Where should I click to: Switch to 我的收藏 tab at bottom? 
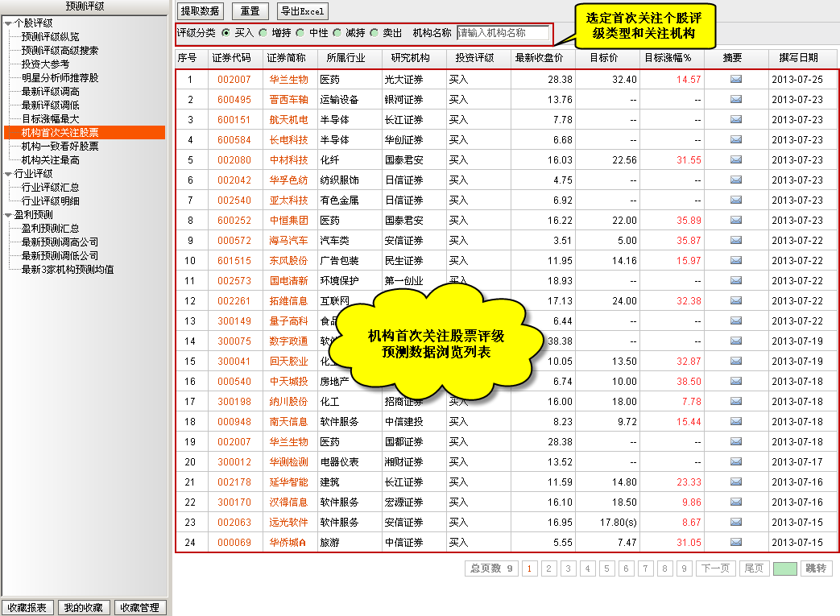tap(84, 608)
